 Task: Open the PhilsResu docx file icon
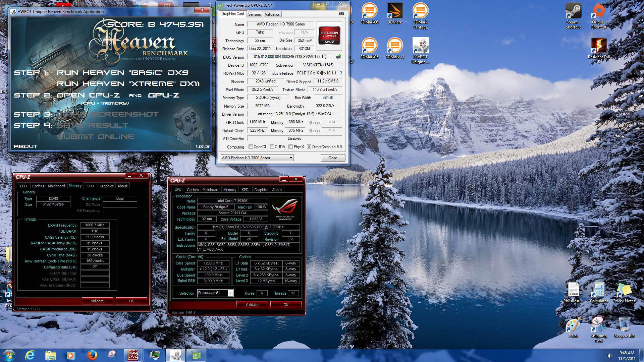(x=573, y=292)
